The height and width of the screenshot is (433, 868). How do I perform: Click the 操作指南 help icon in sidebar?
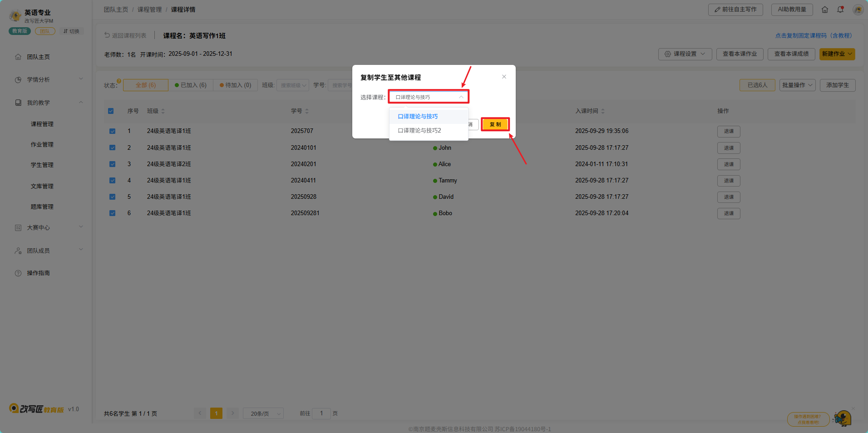point(18,273)
